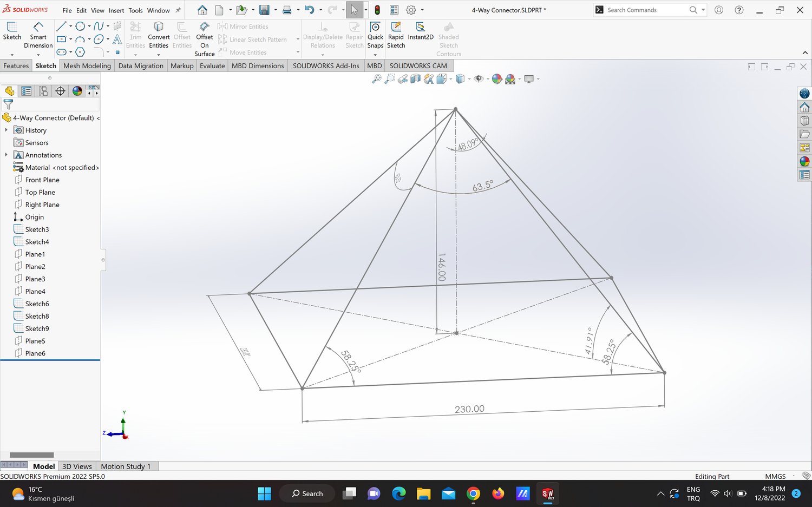
Task: Activate Offset On Surface tool
Action: [x=205, y=39]
